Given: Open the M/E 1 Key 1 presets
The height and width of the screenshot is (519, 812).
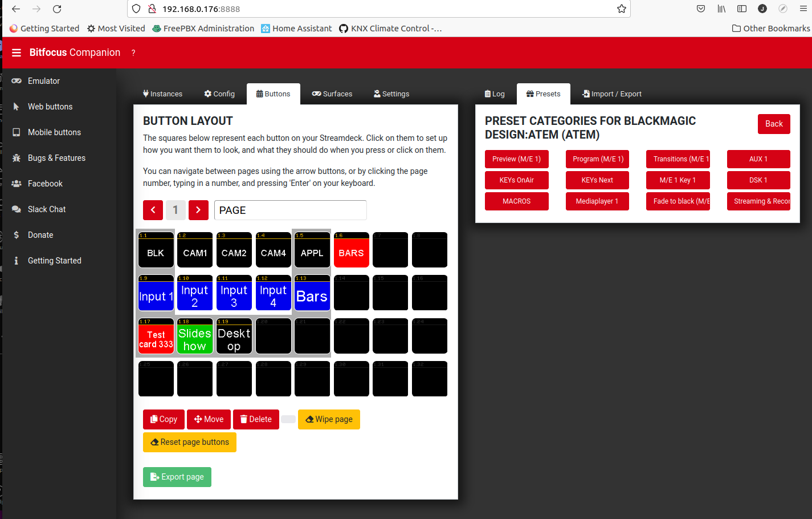Looking at the screenshot, I should pos(678,180).
